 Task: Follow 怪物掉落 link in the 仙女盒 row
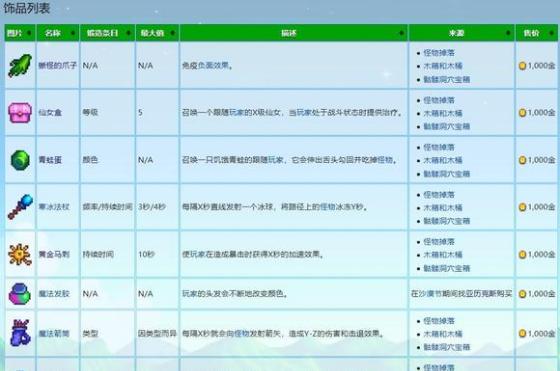click(439, 100)
